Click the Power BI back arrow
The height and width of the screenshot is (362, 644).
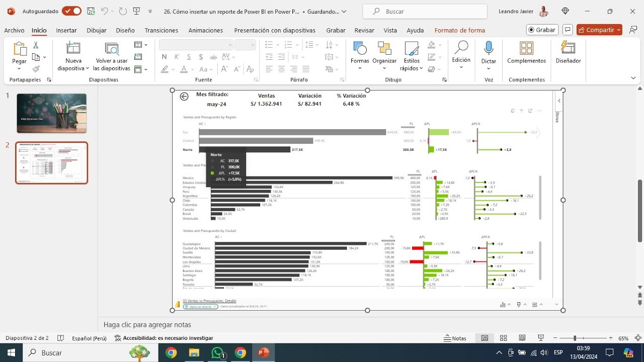184,96
